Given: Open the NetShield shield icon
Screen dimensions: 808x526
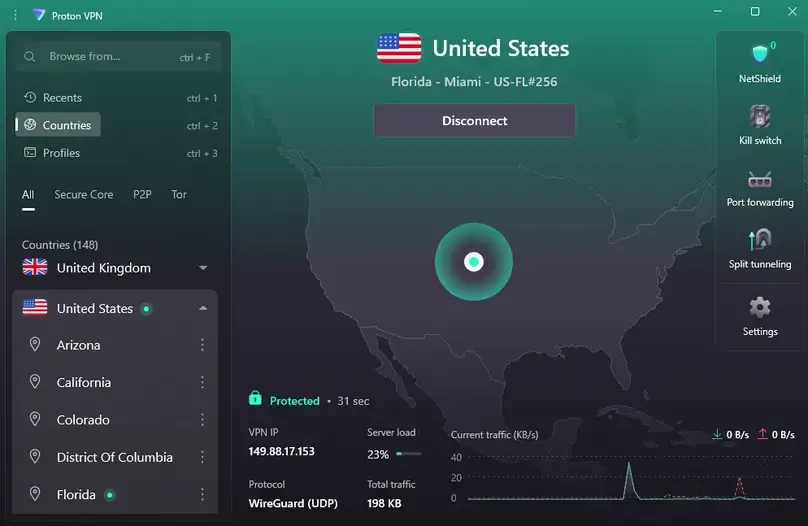Looking at the screenshot, I should coord(760,54).
